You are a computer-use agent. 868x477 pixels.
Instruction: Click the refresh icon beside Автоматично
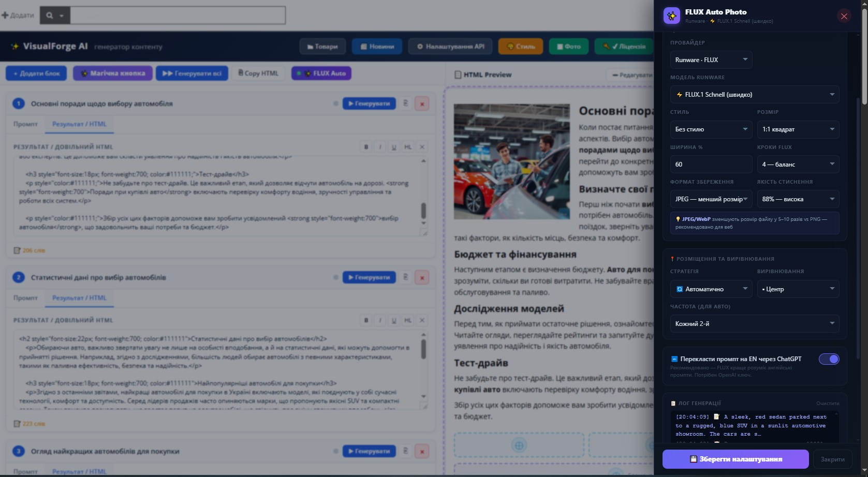pos(680,289)
